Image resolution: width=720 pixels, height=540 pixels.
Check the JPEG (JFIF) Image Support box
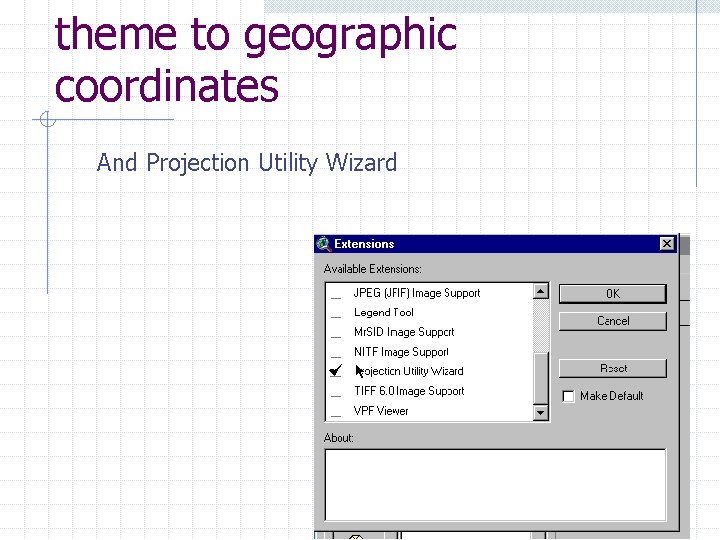tap(336, 294)
